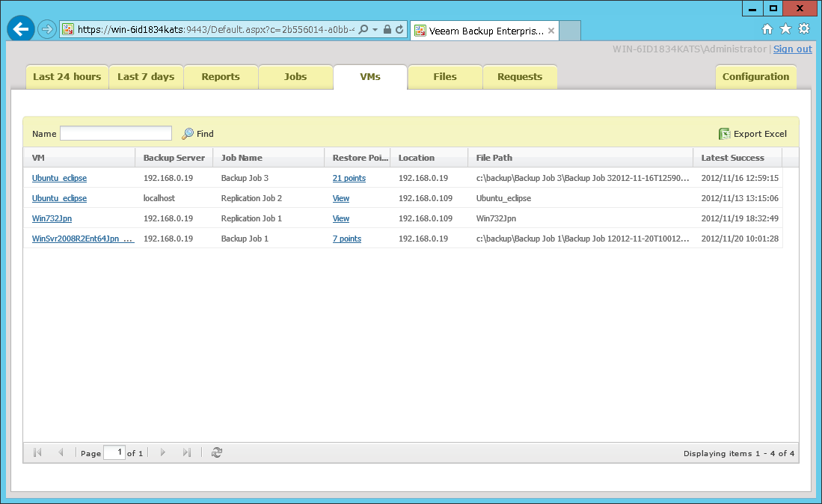Image resolution: width=822 pixels, height=504 pixels.
Task: Click the browser Forward arrow button
Action: point(47,29)
